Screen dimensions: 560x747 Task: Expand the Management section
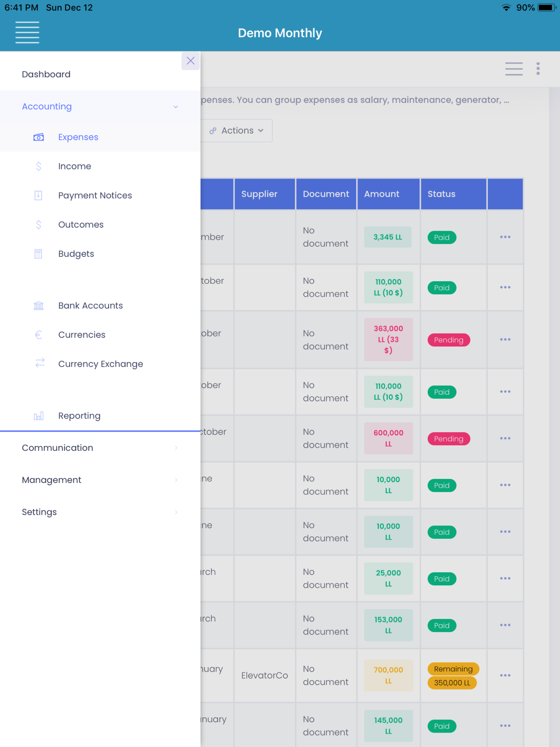(100, 480)
